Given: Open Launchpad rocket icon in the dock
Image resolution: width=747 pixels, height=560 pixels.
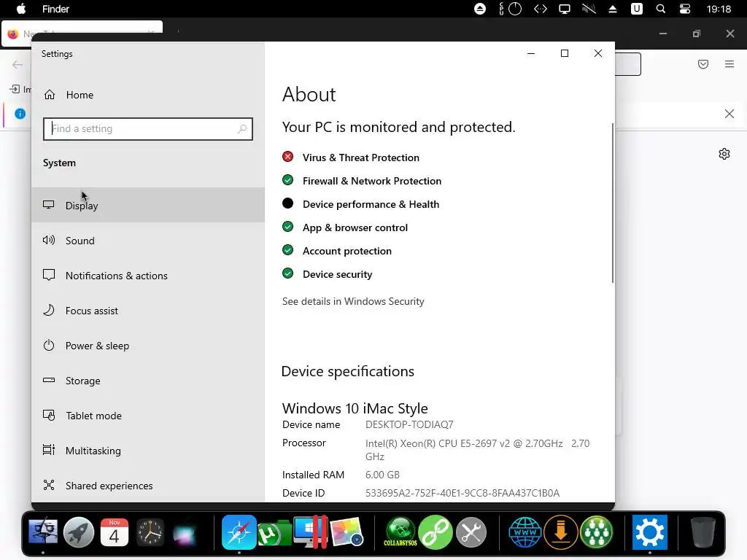Looking at the screenshot, I should [79, 532].
